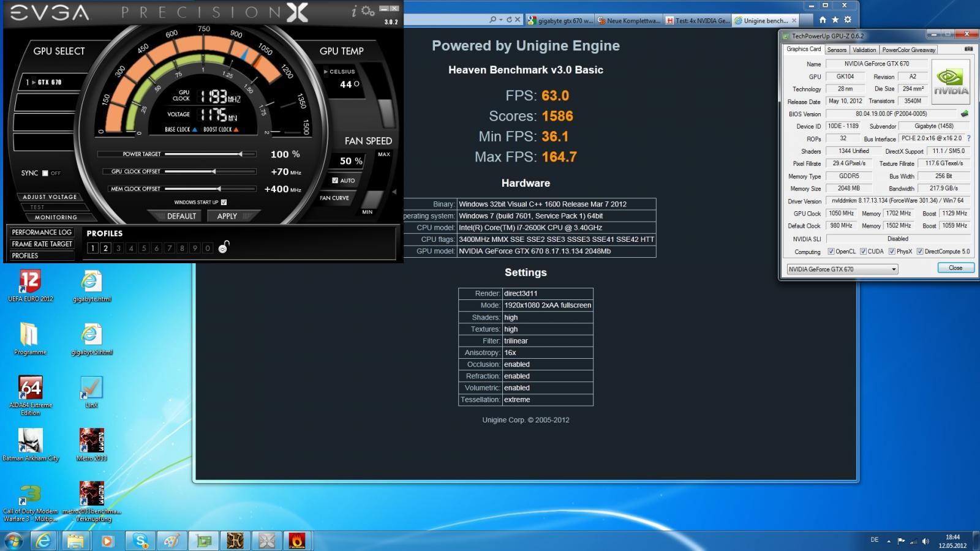Open gigabyte.html desktop file

pyautogui.click(x=91, y=286)
